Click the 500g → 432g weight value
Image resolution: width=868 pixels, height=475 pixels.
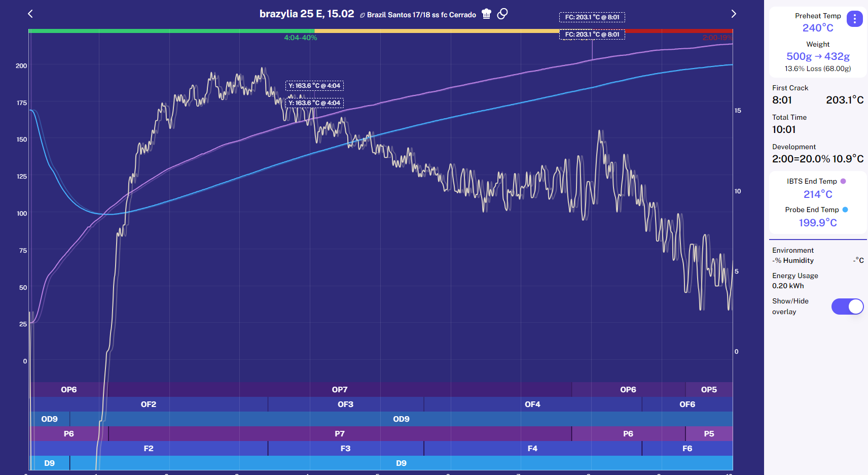[x=817, y=56]
